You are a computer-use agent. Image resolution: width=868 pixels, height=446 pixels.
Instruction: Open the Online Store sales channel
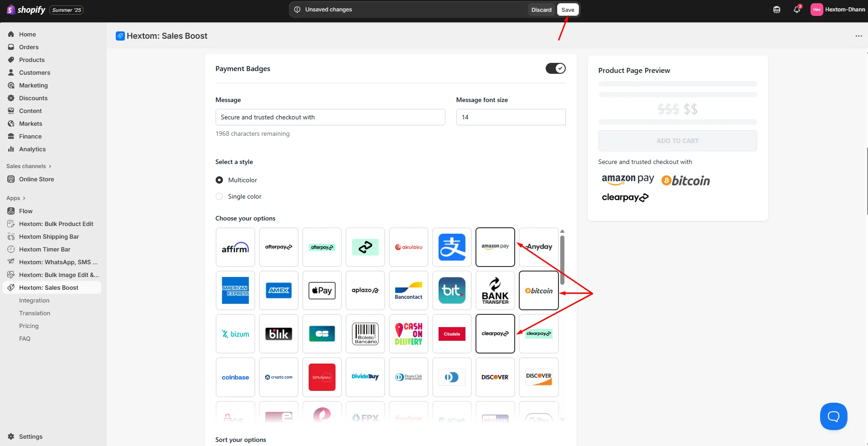pos(36,179)
